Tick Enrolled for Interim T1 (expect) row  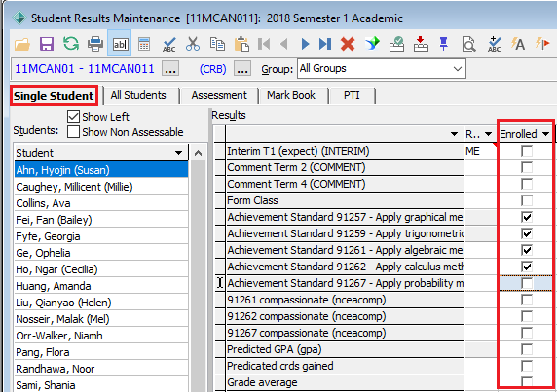point(527,151)
